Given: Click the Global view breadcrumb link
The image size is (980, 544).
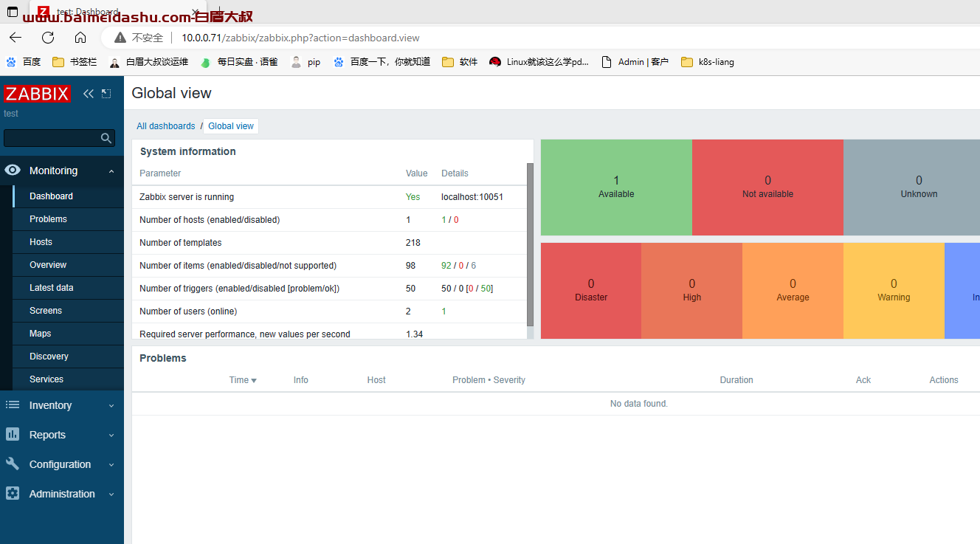Looking at the screenshot, I should 231,126.
